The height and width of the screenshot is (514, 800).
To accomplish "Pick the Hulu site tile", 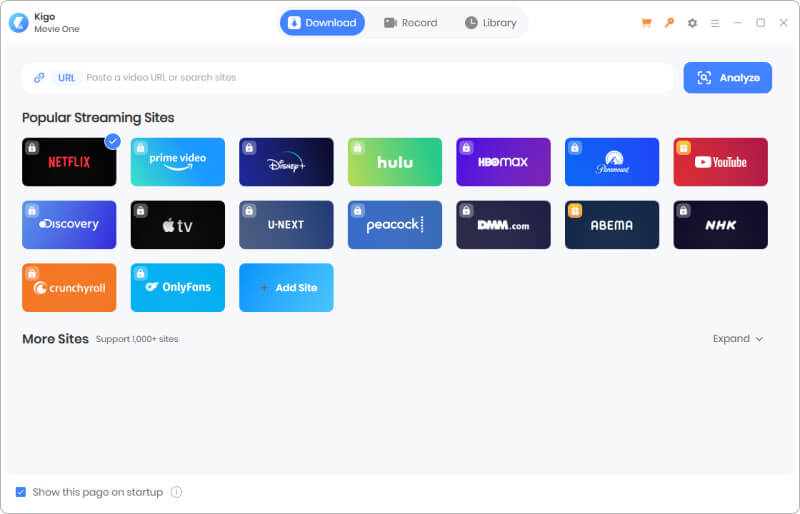I will (395, 162).
